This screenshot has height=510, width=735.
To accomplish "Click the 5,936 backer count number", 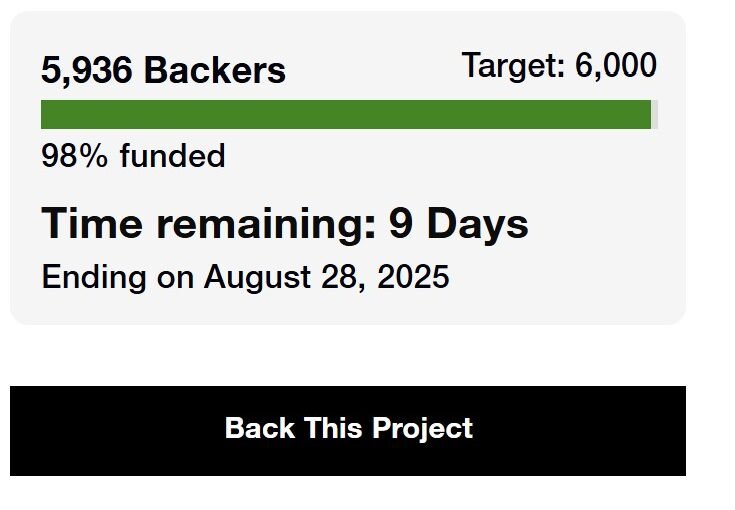I will tap(87, 71).
